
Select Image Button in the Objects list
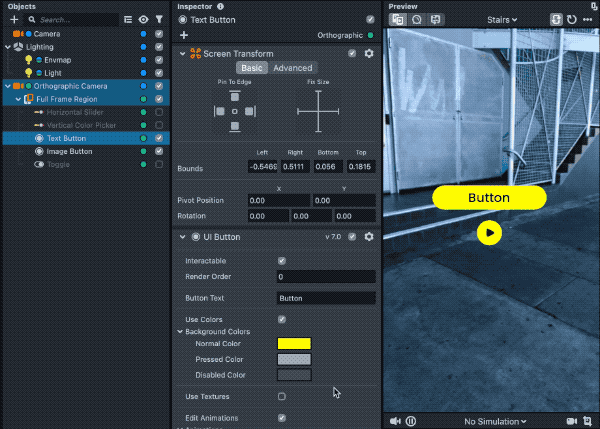pyautogui.click(x=69, y=151)
